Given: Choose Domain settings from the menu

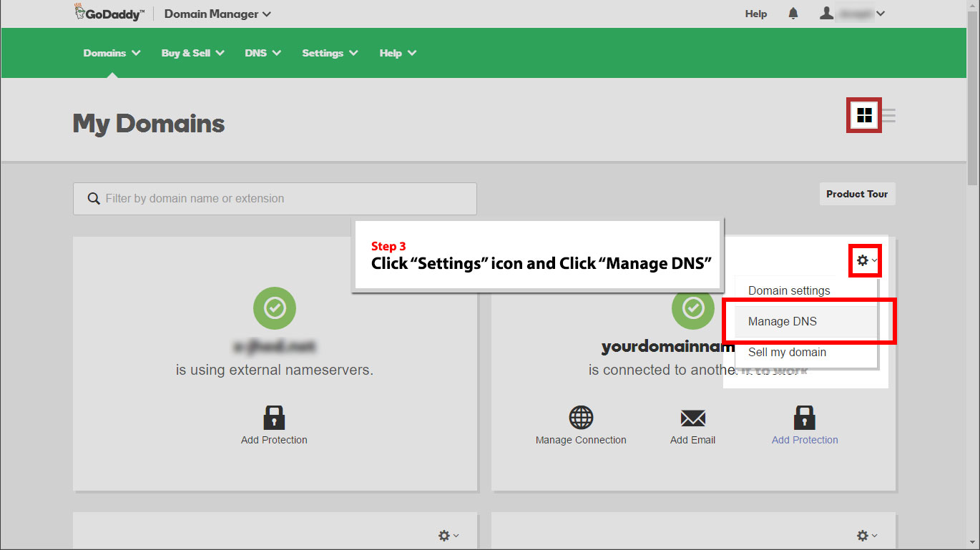Looking at the screenshot, I should pos(788,290).
